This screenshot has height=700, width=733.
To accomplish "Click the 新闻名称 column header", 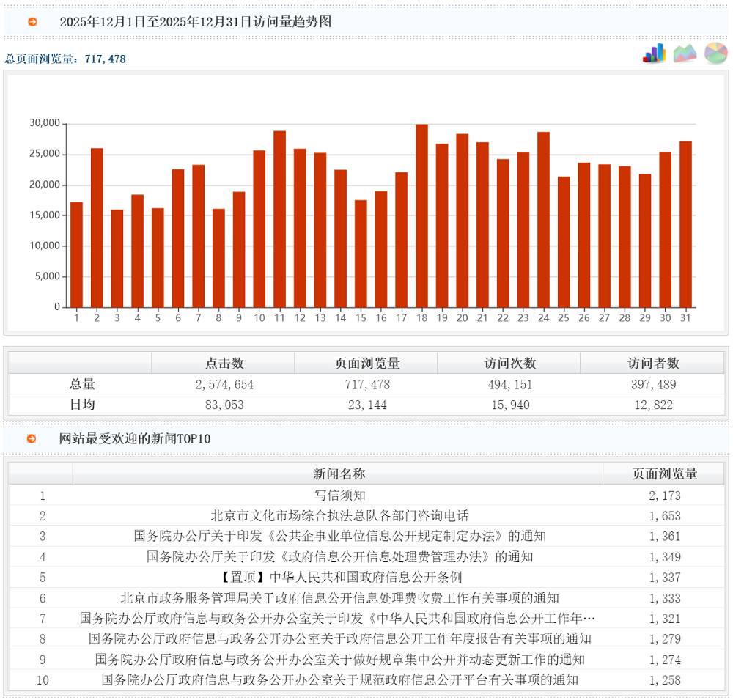I will click(x=339, y=474).
